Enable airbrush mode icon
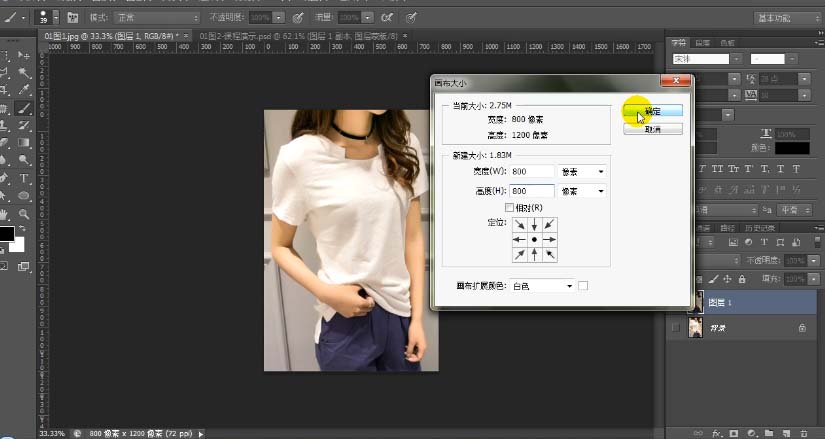 pos(387,18)
